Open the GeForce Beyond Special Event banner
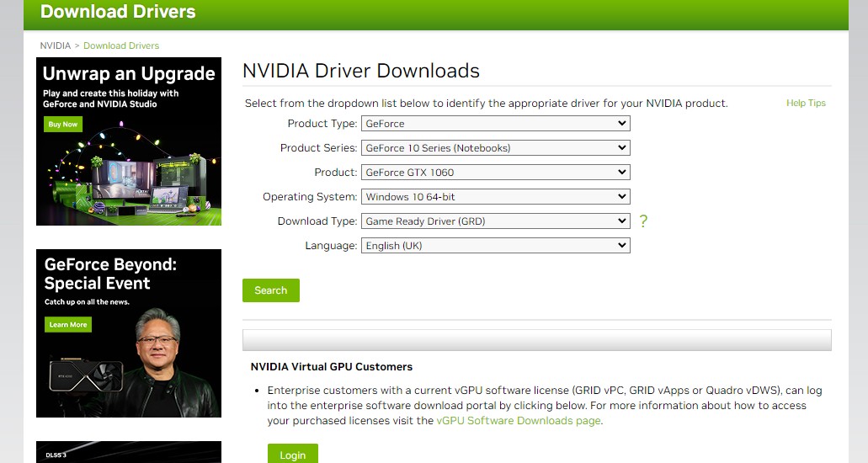 (129, 333)
